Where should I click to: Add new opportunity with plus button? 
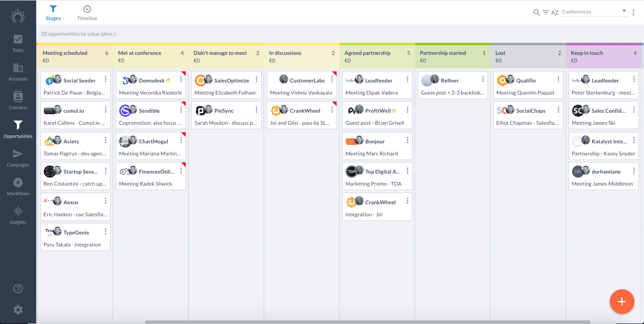622,302
